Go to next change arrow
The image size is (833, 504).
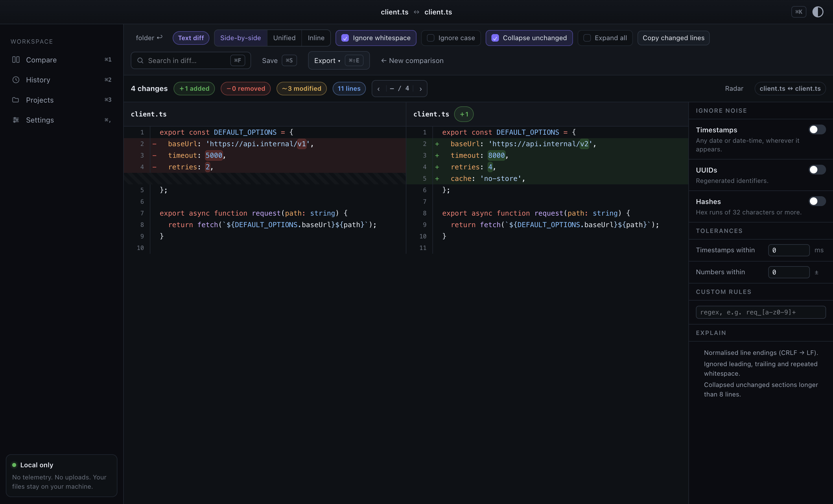click(x=421, y=88)
